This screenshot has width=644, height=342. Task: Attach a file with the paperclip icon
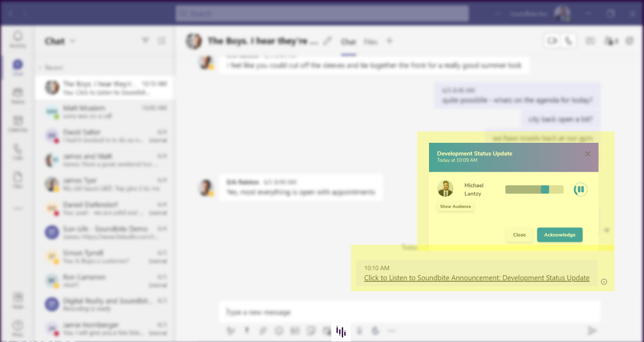click(263, 331)
